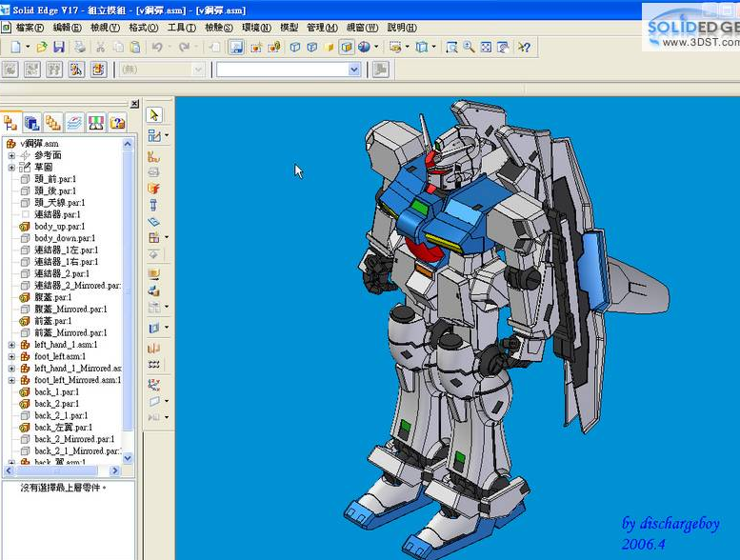Open the dropdown arrow beside the globe icon

point(376,47)
